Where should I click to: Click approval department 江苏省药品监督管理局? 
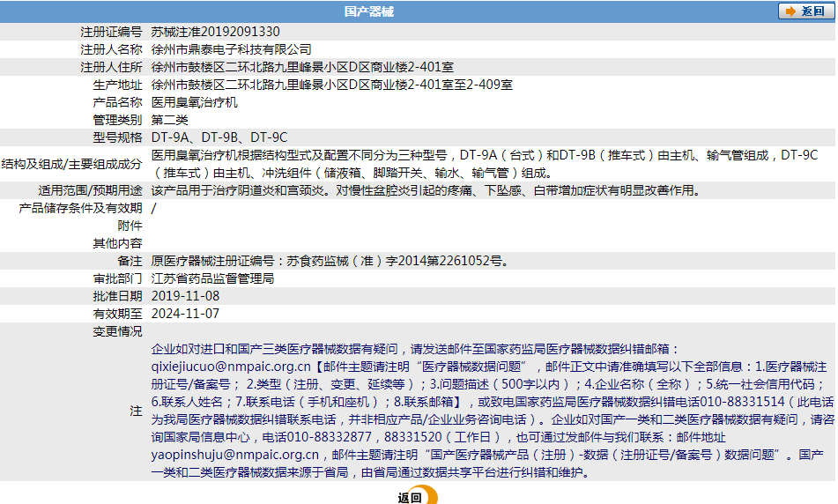[212, 278]
